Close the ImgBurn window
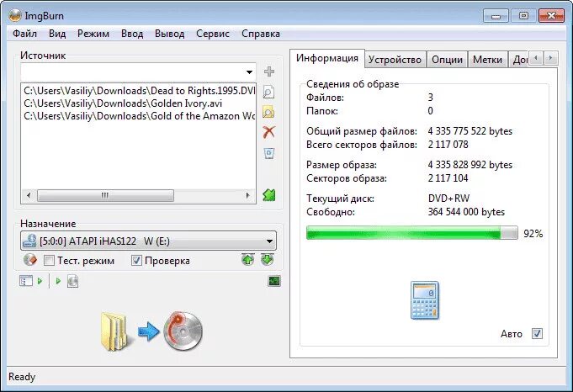 coord(551,16)
